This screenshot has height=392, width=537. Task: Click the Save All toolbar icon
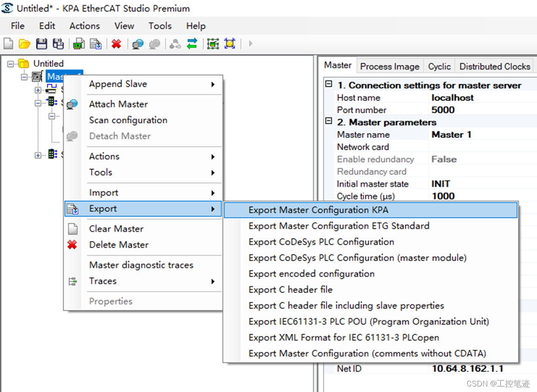(58, 44)
